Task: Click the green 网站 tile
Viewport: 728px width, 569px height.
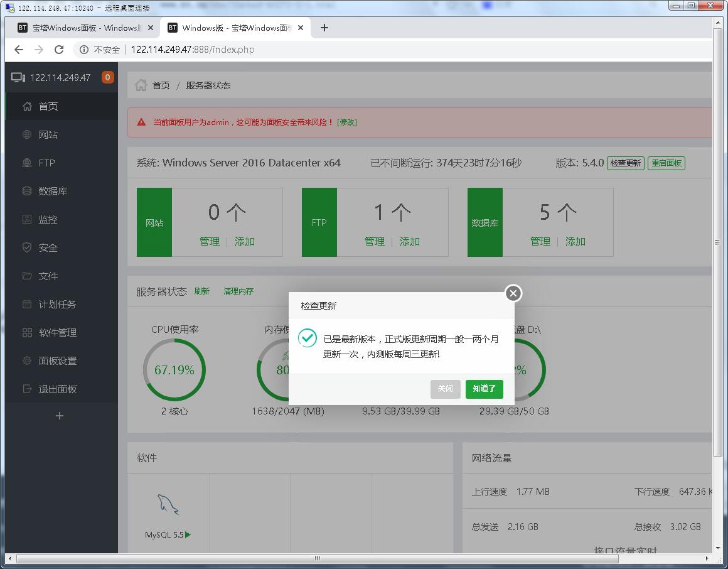Action: (154, 222)
